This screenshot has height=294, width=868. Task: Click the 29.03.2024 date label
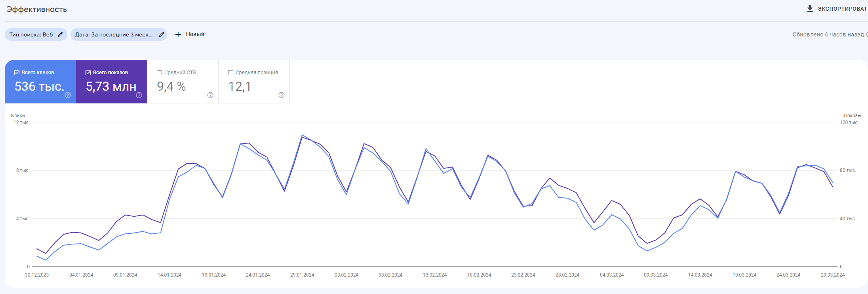(x=833, y=275)
